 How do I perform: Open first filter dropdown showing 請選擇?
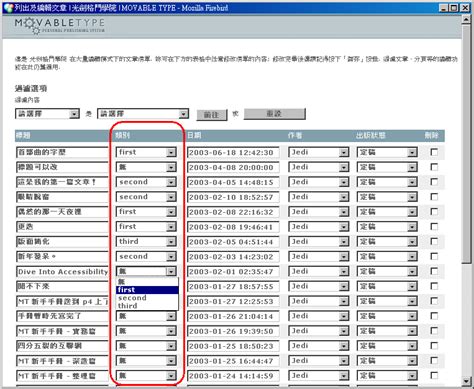(x=47, y=114)
